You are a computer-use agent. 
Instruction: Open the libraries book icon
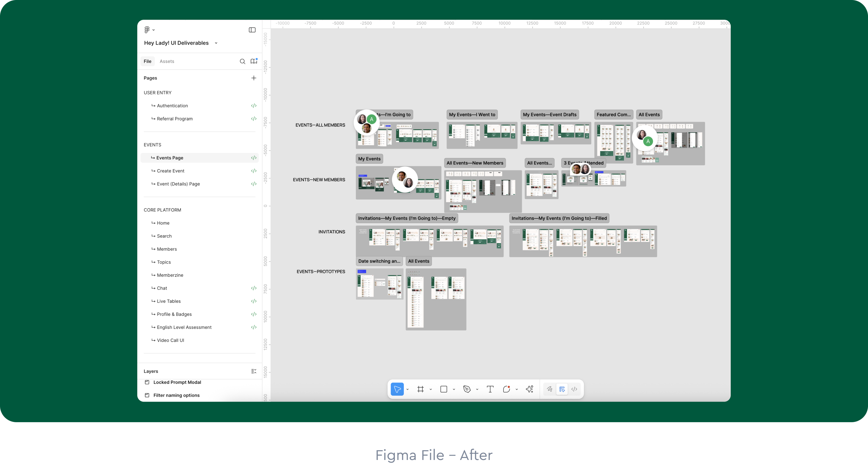(x=254, y=61)
